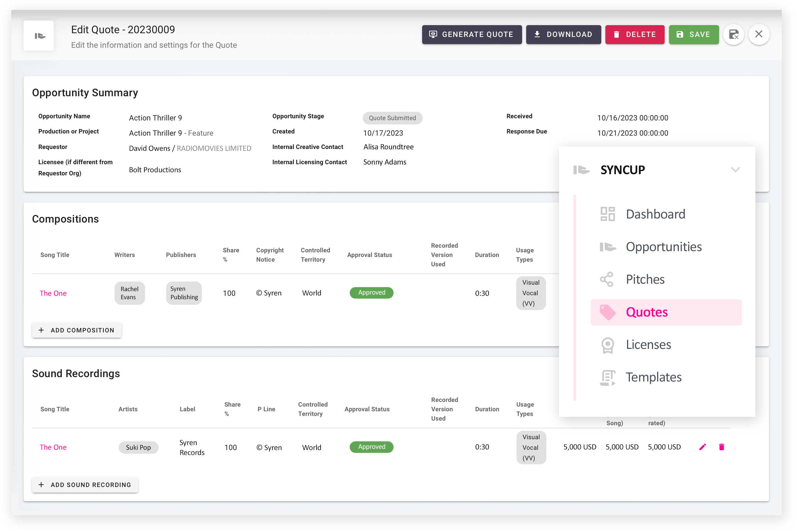The width and height of the screenshot is (797, 532).
Task: Click the pencil edit icon for sound recording
Action: [x=703, y=447]
